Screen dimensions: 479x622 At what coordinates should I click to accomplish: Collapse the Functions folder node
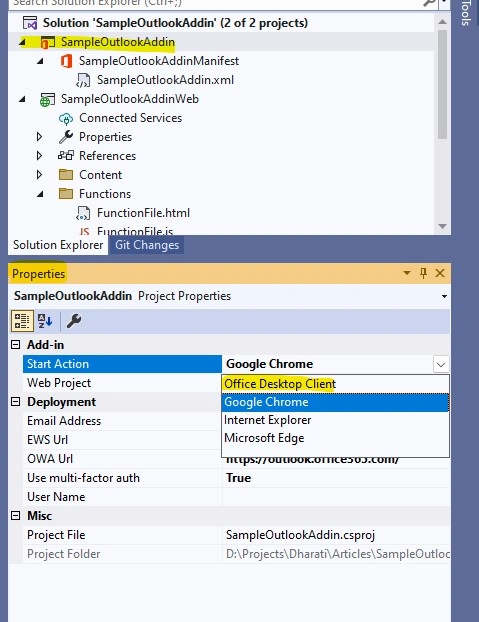coord(40,194)
